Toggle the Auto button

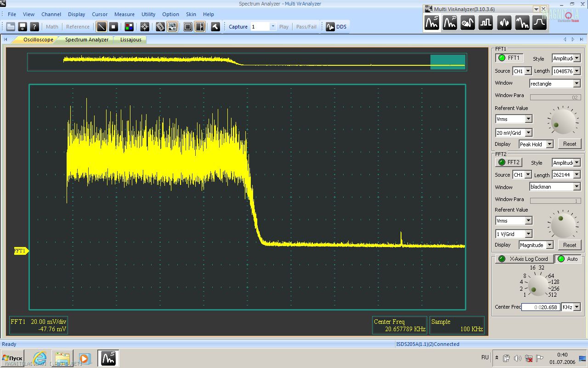(568, 259)
